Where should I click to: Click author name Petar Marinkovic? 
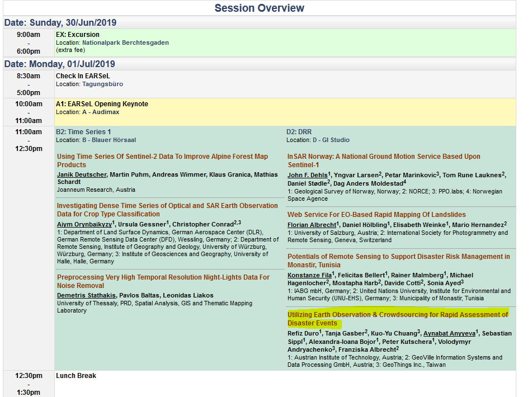[x=410, y=175]
